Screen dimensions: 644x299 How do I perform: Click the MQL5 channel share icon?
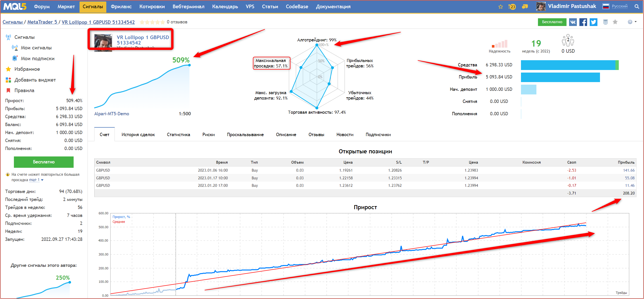click(x=605, y=22)
